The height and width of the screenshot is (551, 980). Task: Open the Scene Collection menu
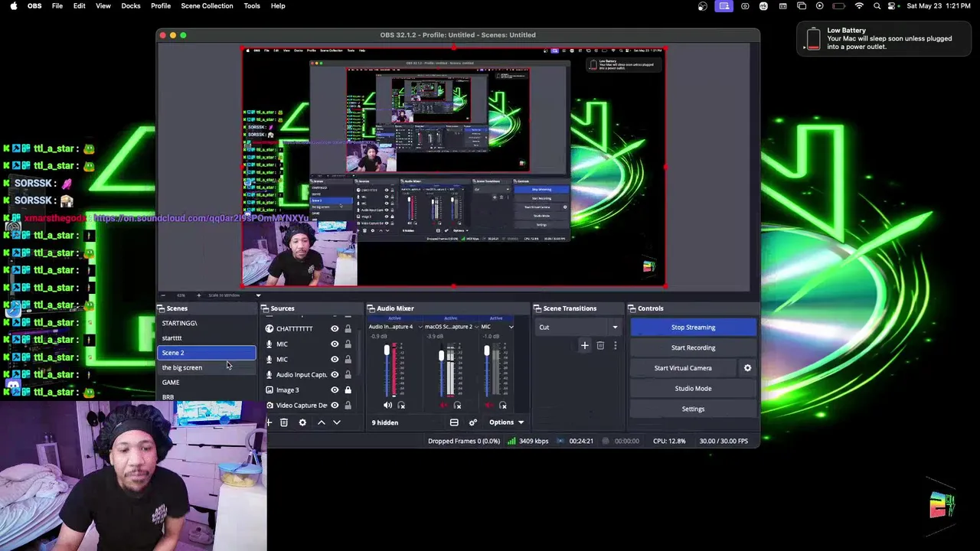coord(207,6)
